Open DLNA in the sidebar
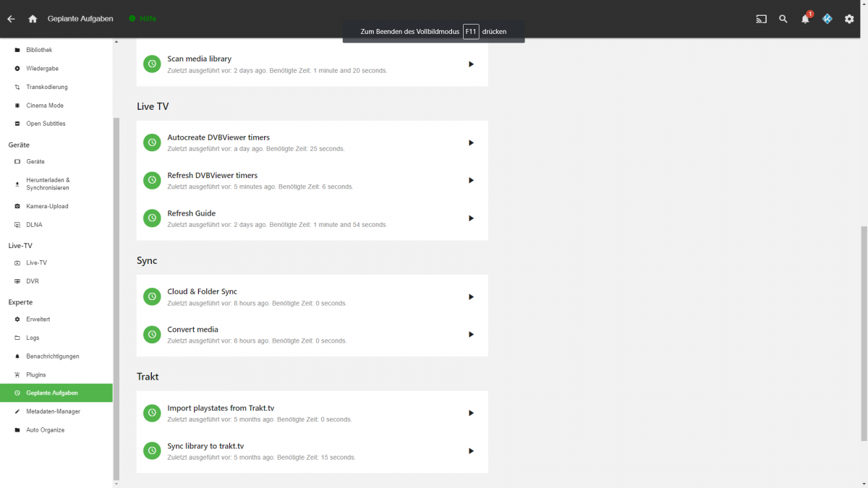The height and width of the screenshot is (488, 868). 56,225
